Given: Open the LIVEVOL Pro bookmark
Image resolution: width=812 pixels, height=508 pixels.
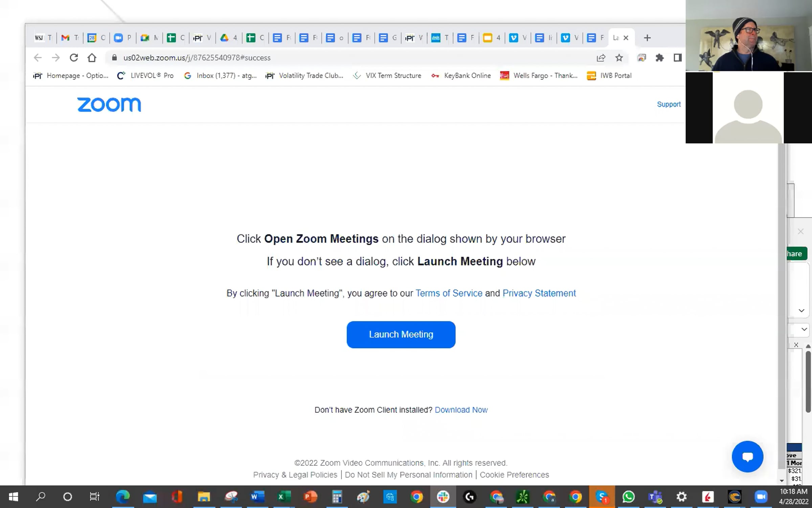Looking at the screenshot, I should 145,76.
